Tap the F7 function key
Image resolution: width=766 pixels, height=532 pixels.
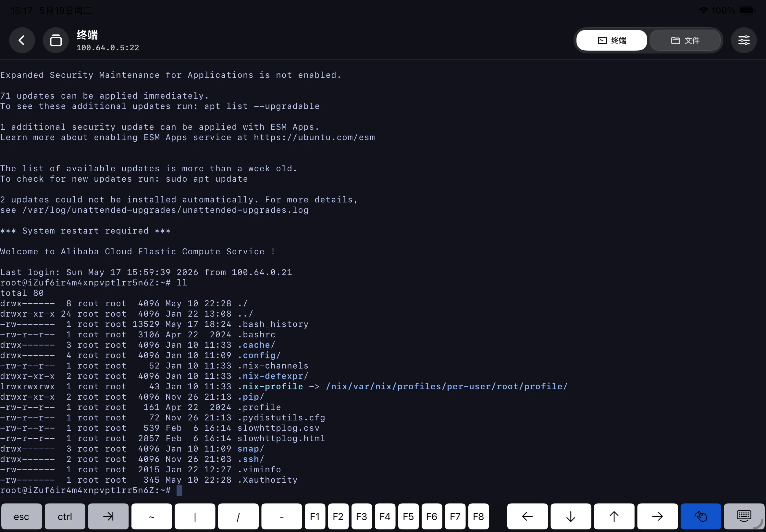pyautogui.click(x=455, y=516)
